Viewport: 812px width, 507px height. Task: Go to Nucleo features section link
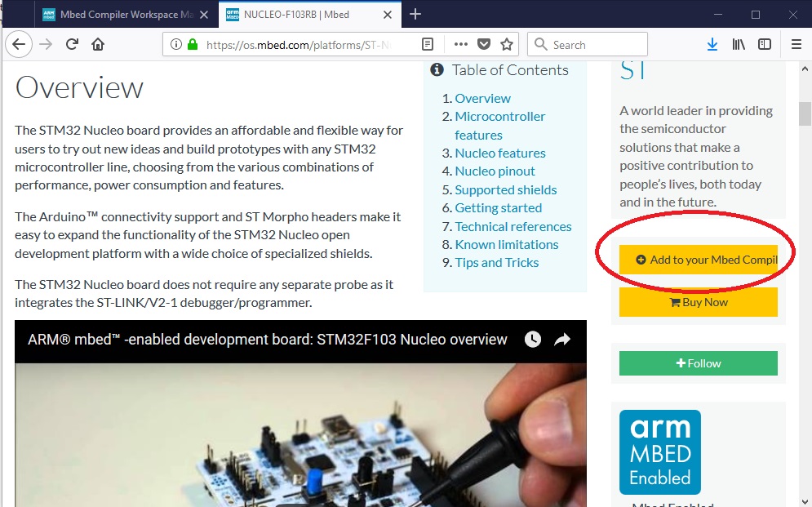(x=500, y=153)
